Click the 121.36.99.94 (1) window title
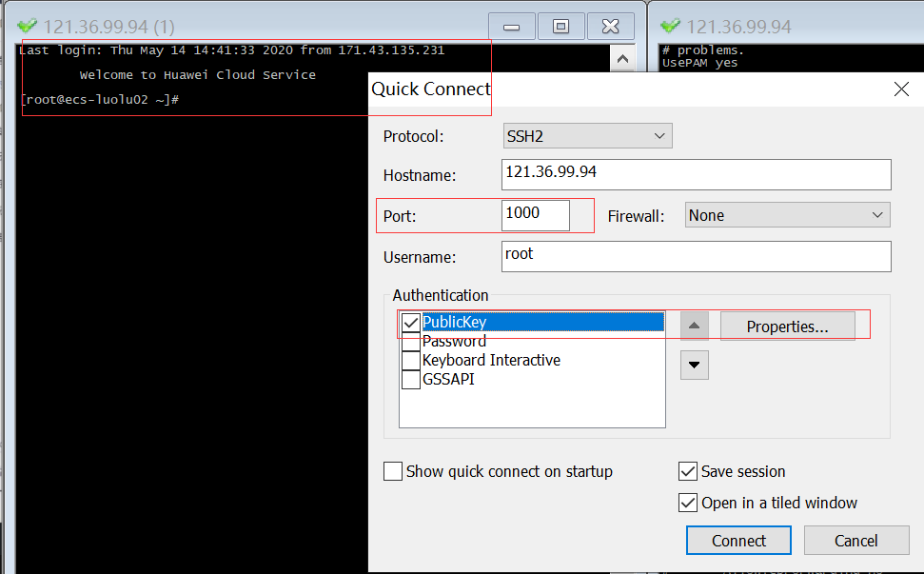 click(109, 27)
